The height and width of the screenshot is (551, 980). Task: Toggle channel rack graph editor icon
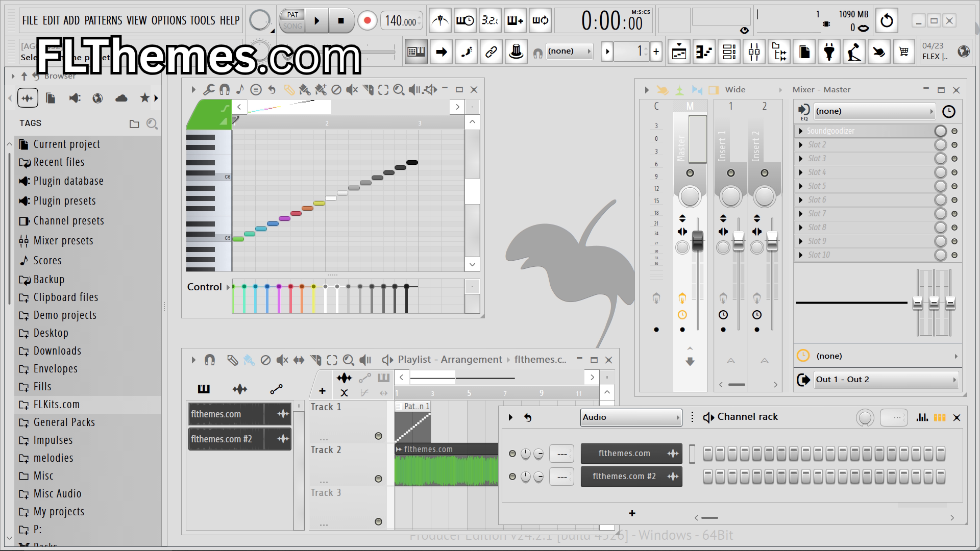(x=922, y=417)
